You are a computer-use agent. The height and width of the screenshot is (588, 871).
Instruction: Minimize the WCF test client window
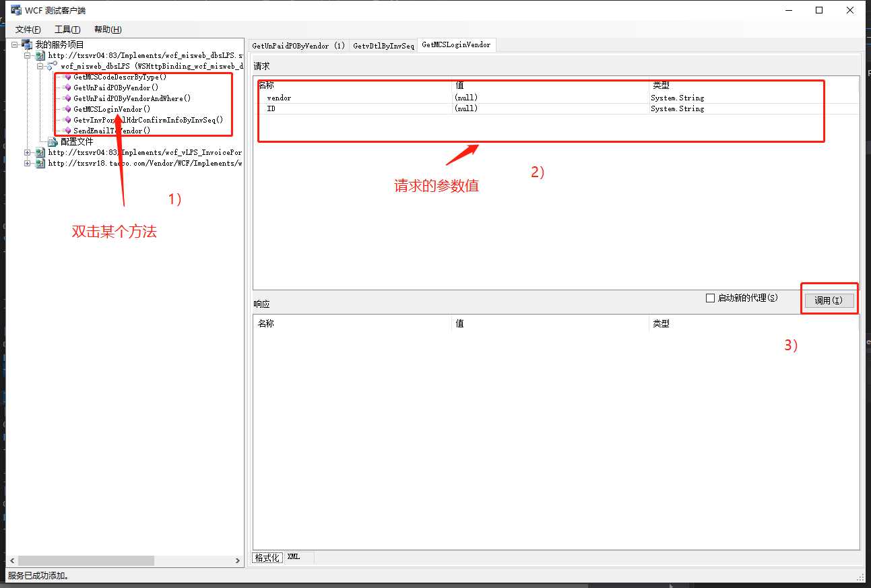point(788,10)
